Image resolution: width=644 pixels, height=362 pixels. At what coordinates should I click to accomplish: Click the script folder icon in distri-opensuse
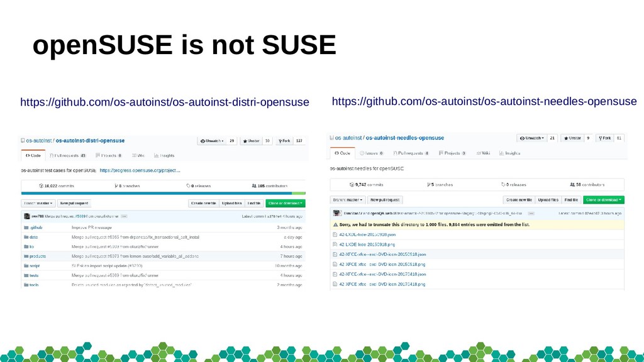tap(26, 266)
